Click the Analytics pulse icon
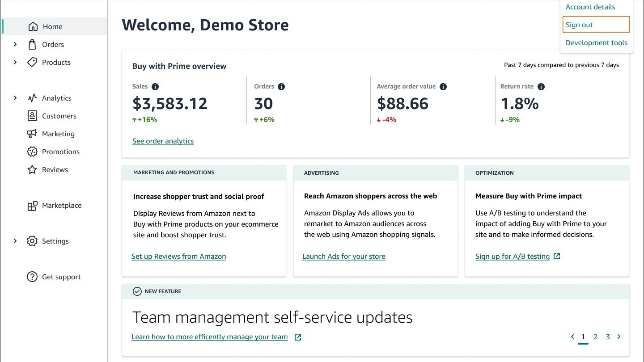644x362 pixels. click(32, 98)
